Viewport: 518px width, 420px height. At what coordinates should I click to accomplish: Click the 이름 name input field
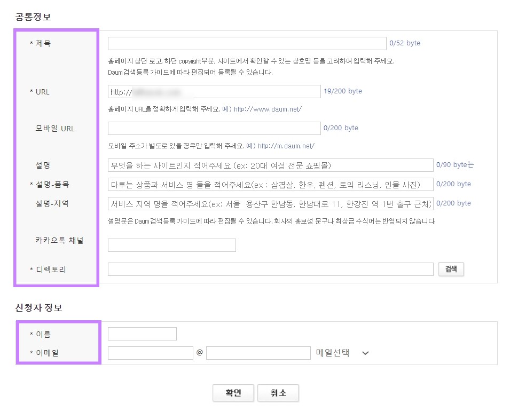[x=142, y=334]
